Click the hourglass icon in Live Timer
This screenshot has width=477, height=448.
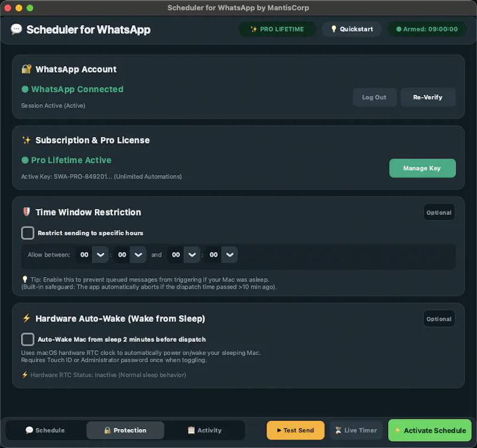pyautogui.click(x=338, y=430)
